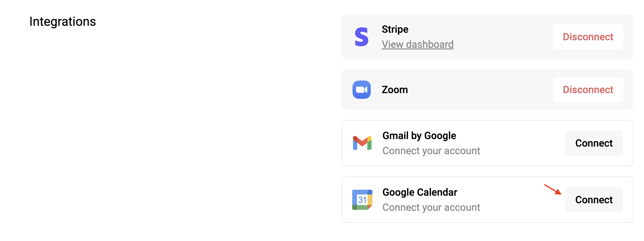Click "Connect your account" under Gmail
This screenshot has height=241, width=644.
[431, 151]
